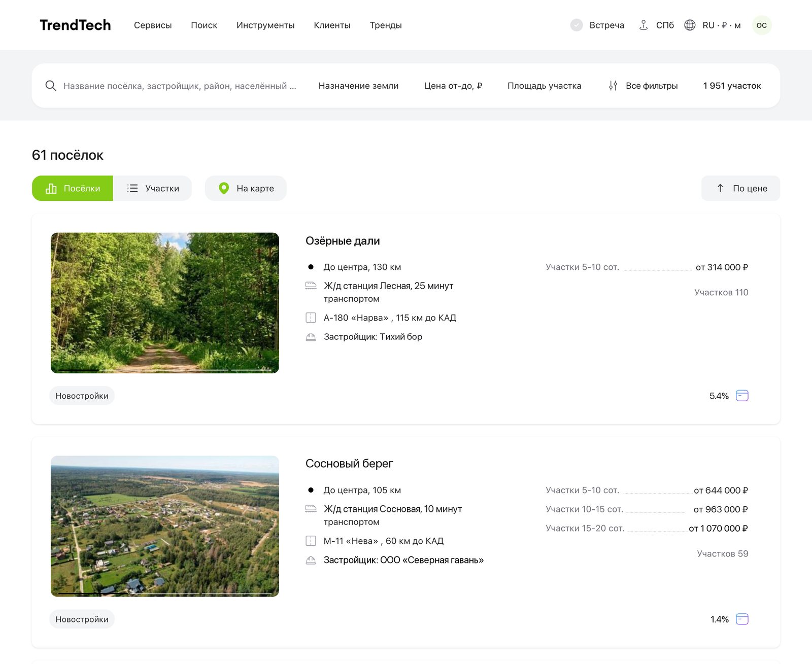Image resolution: width=812 pixels, height=664 pixels.
Task: Click the card icon next to 1.4%
Action: point(742,619)
